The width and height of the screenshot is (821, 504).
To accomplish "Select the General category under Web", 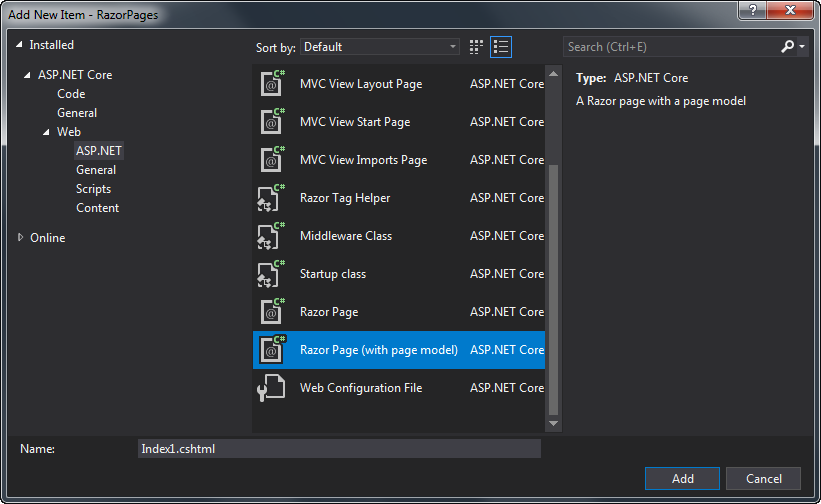I will point(96,170).
